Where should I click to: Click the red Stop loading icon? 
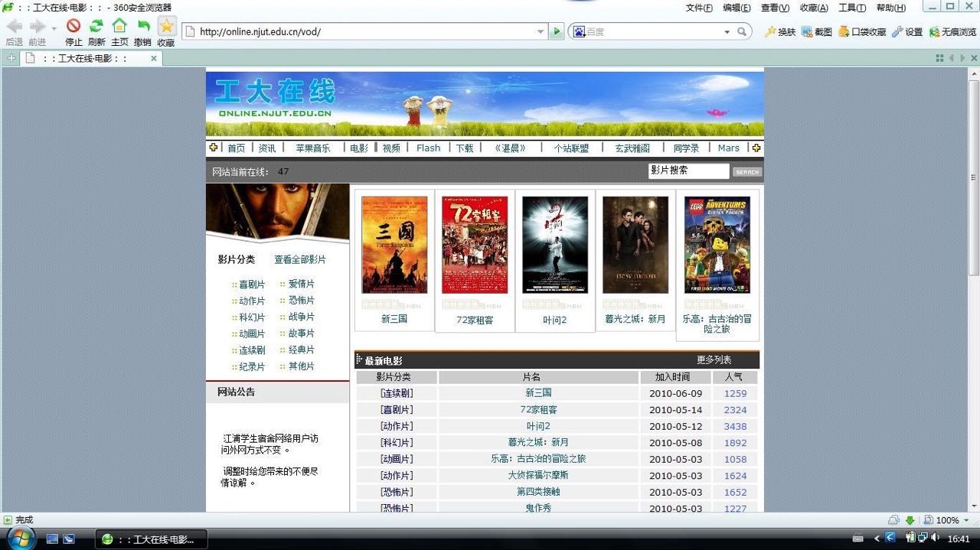tap(73, 27)
